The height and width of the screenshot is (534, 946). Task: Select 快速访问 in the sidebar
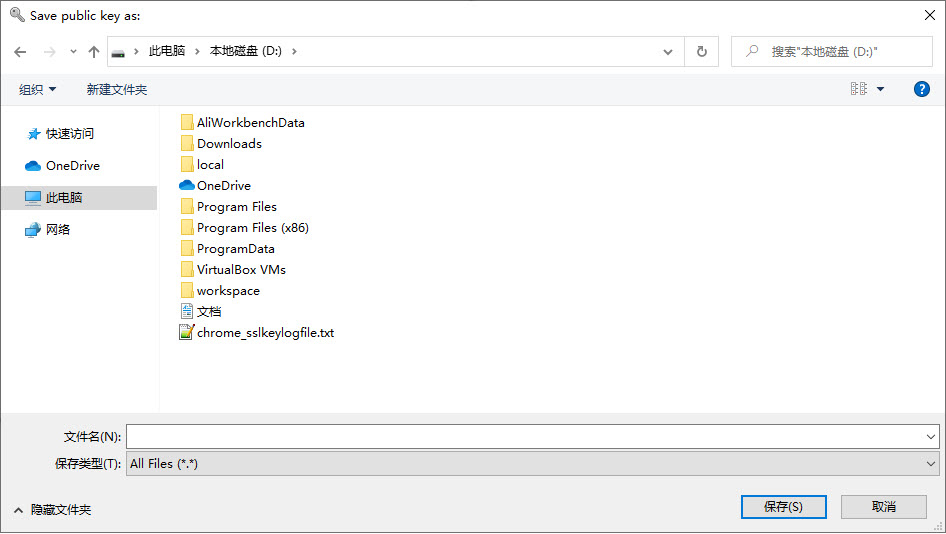69,134
